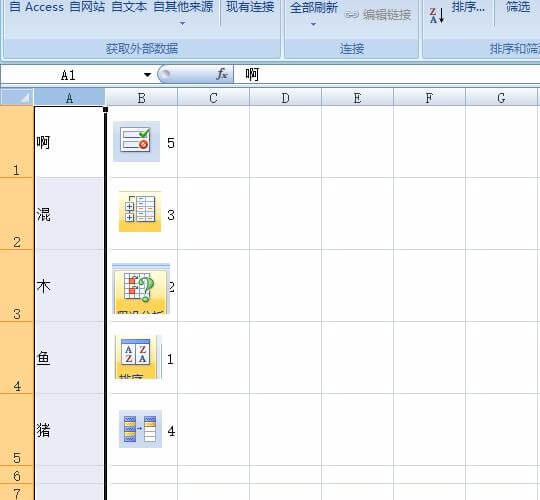Select column D header
Image resolution: width=540 pixels, height=500 pixels.
click(285, 97)
